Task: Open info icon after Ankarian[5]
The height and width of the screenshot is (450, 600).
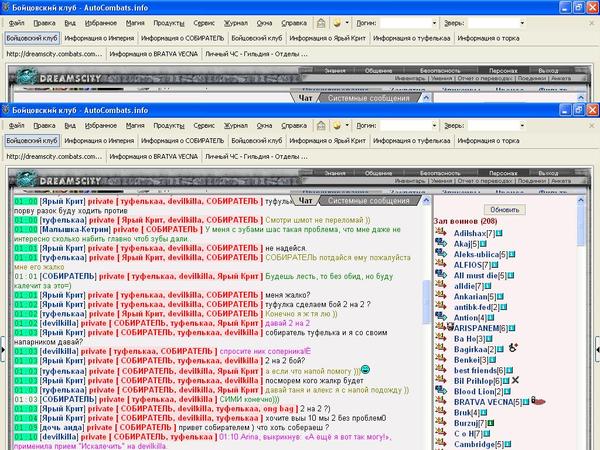Action: tap(500, 297)
